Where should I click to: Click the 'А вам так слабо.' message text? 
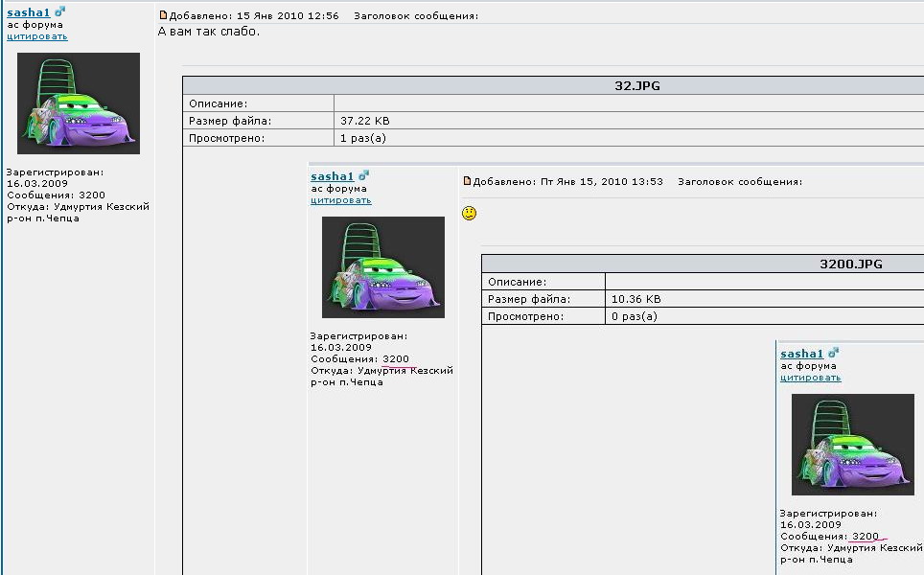coord(208,32)
